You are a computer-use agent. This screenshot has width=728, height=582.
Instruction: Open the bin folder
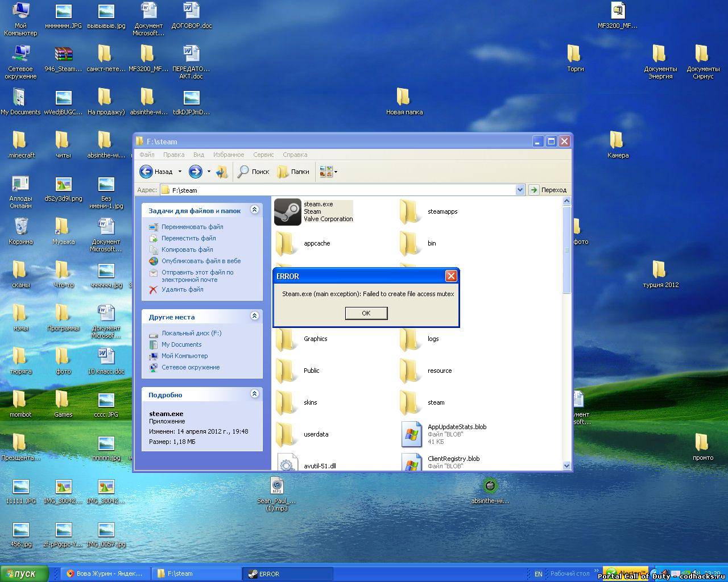point(409,244)
